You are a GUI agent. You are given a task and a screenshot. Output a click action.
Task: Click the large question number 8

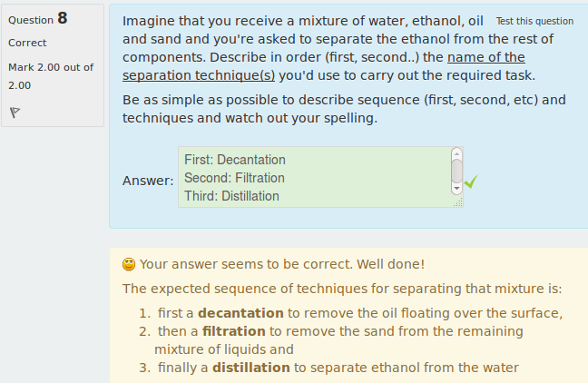click(63, 18)
